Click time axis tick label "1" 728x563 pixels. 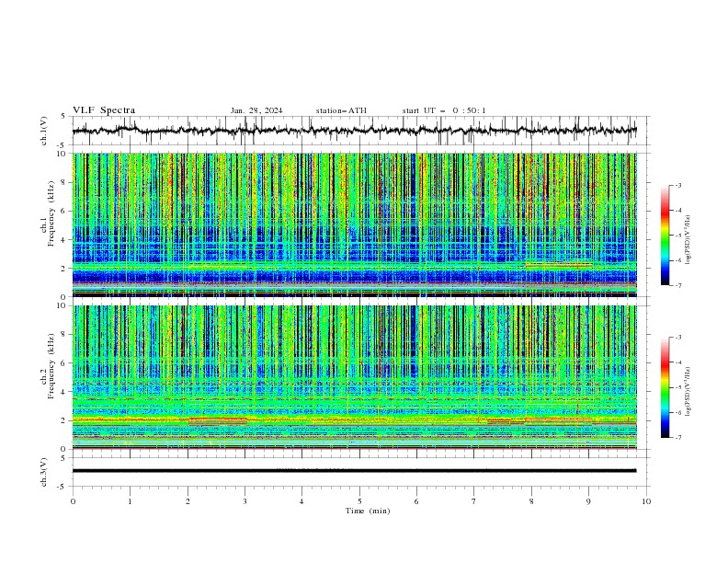tap(130, 501)
